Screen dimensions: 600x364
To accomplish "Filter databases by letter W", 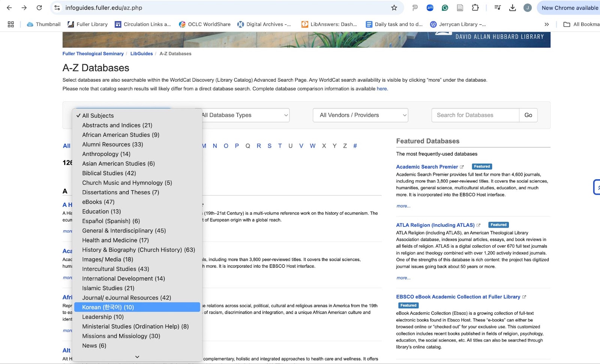I will (x=313, y=146).
